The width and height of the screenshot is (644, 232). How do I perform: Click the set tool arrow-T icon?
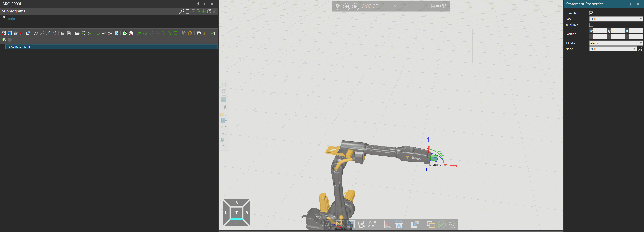pyautogui.click(x=213, y=34)
